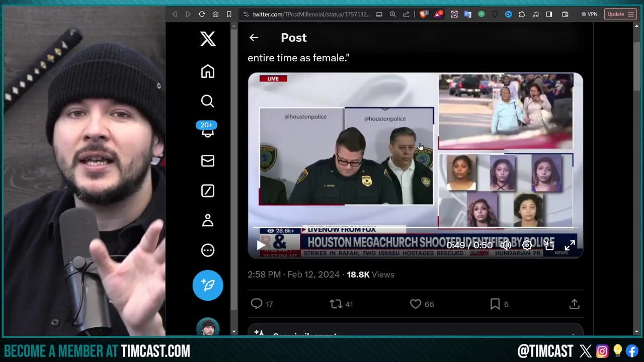Open More options circle in sidebar
644x362 pixels.
pos(208,250)
